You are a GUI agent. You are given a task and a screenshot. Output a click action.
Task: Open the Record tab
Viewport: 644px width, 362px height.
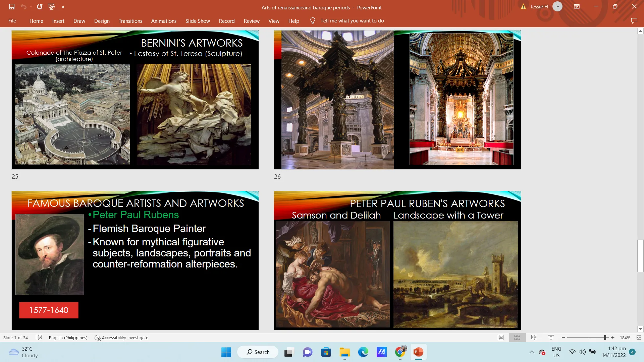(227, 21)
